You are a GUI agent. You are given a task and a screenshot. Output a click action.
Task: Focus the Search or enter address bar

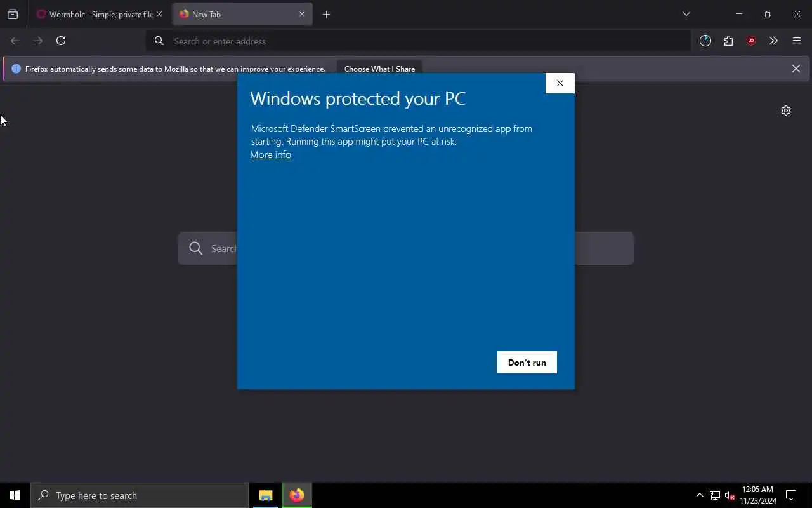419,41
